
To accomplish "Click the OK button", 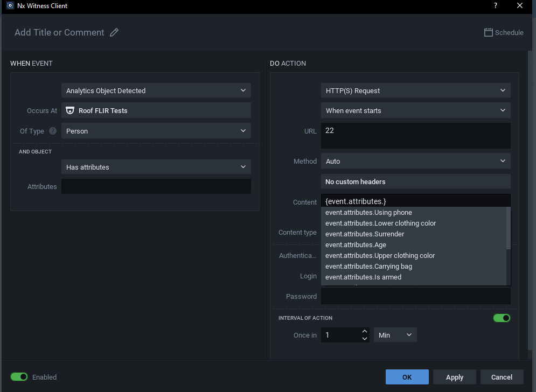I will [407, 377].
